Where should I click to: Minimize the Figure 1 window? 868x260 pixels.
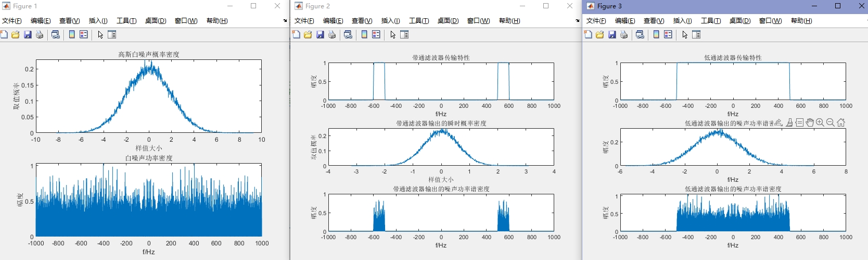(x=231, y=6)
